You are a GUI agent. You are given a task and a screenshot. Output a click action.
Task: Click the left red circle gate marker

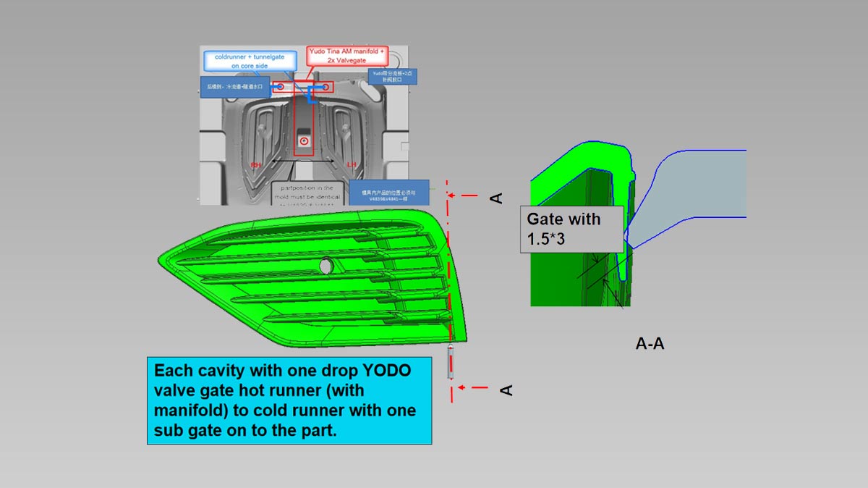[x=281, y=87]
